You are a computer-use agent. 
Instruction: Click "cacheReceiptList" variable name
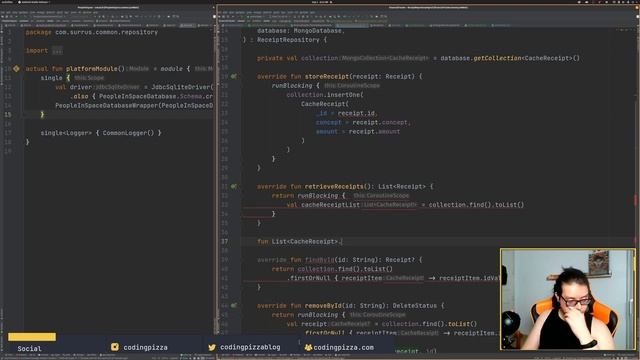(331, 205)
